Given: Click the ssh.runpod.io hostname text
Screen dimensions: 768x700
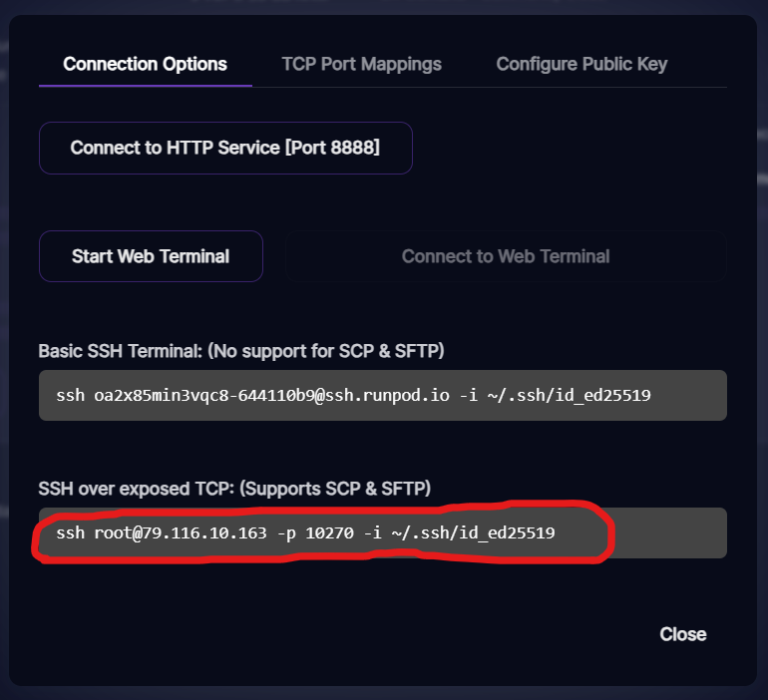Looking at the screenshot, I should click(x=387, y=395).
